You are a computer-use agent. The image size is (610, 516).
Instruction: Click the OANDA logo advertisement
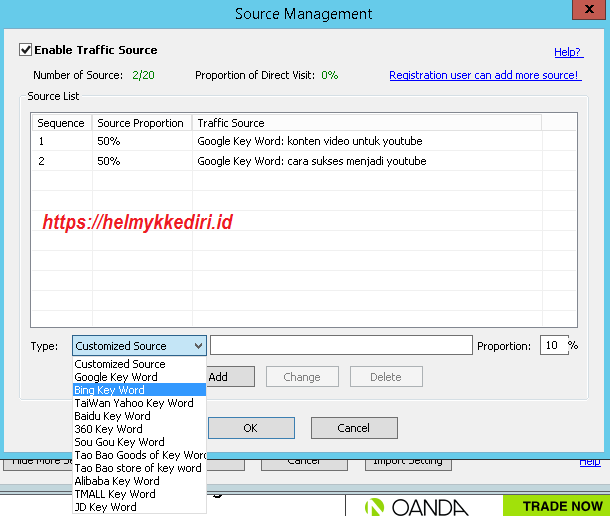[x=417, y=507]
